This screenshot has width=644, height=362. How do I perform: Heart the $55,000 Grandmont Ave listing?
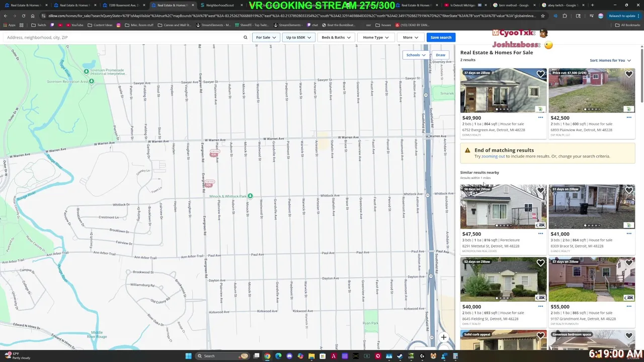pyautogui.click(x=629, y=263)
